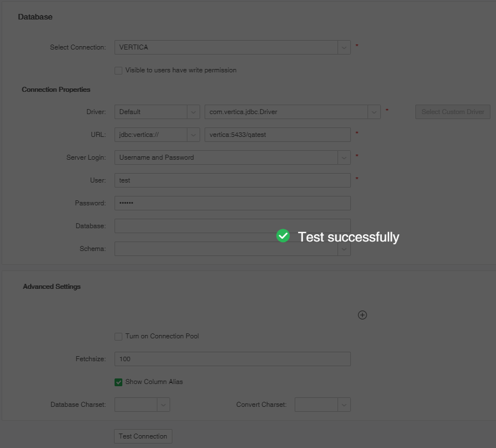Expand the Driver type Default dropdown

[193, 112]
